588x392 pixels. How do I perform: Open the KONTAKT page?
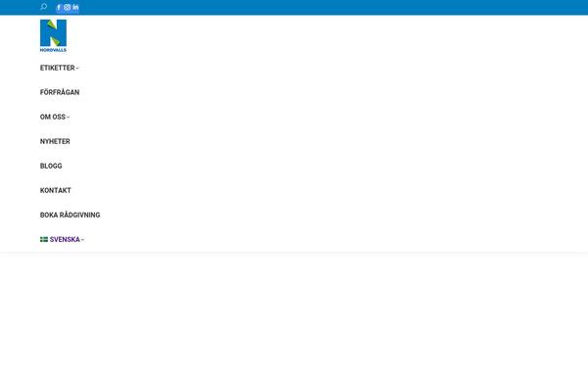coord(56,190)
